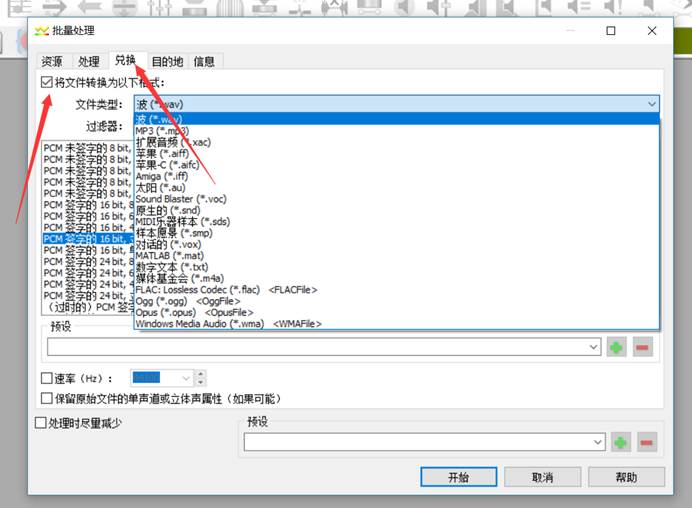
Task: Open the 资源 tab
Action: click(52, 61)
